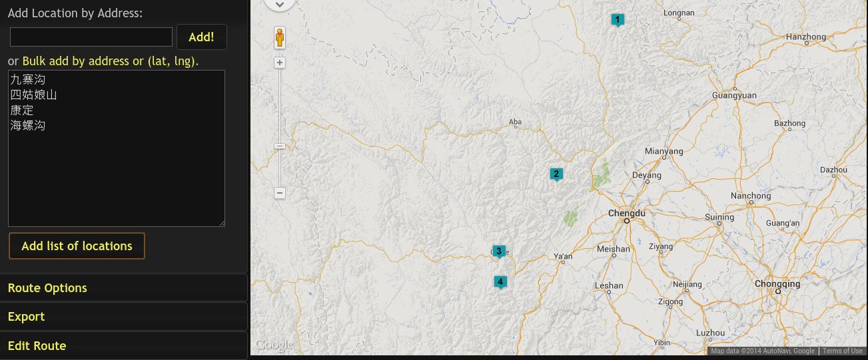Open Terms of Use link
Image resolution: width=868 pixels, height=360 pixels.
pos(842,351)
